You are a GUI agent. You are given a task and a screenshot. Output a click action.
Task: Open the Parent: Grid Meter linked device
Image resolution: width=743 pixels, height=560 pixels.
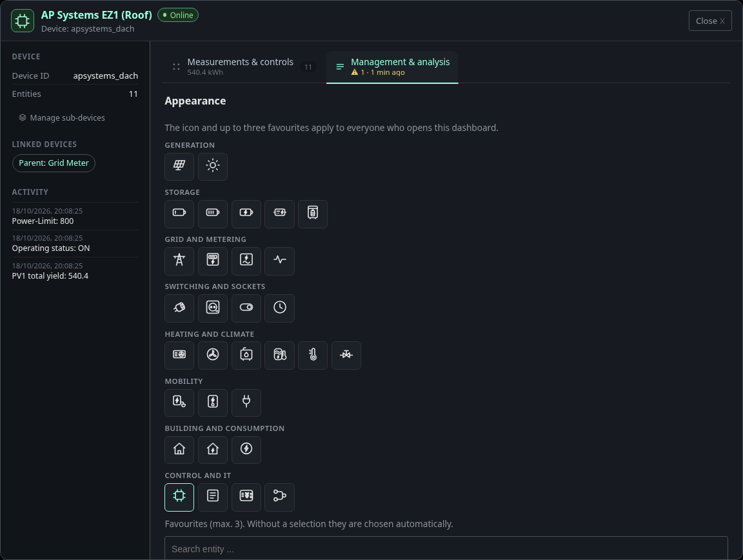pos(54,163)
